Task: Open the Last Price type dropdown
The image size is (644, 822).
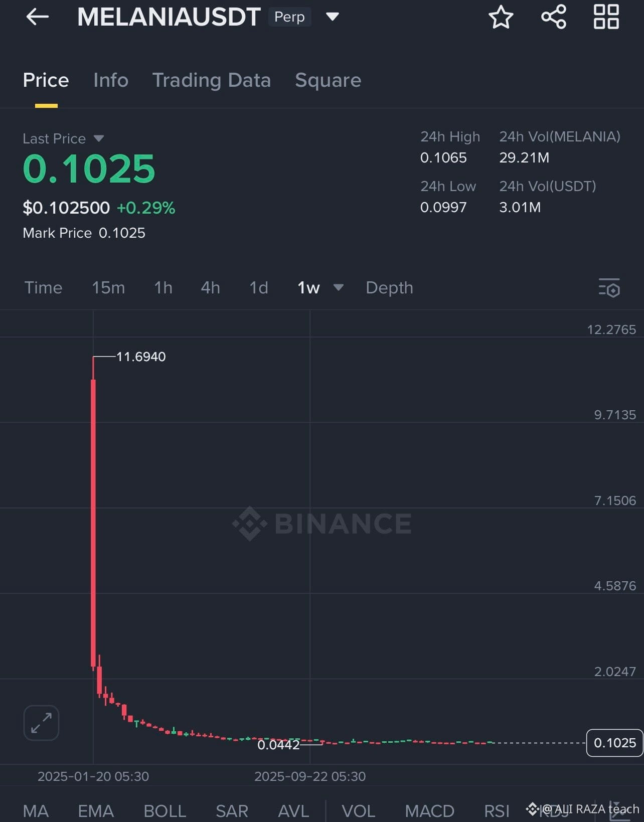Action: (98, 138)
